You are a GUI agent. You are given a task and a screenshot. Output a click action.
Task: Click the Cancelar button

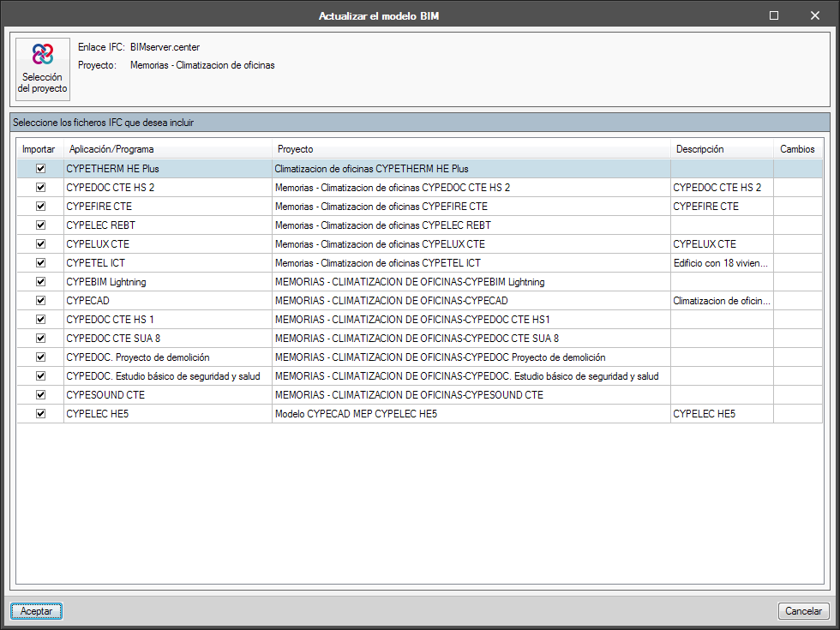coord(804,611)
